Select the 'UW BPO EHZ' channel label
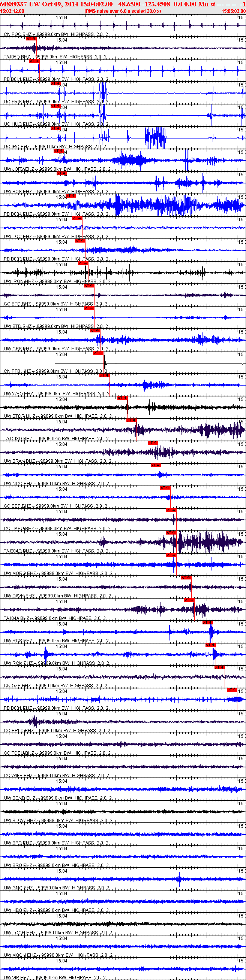 pos(18,843)
